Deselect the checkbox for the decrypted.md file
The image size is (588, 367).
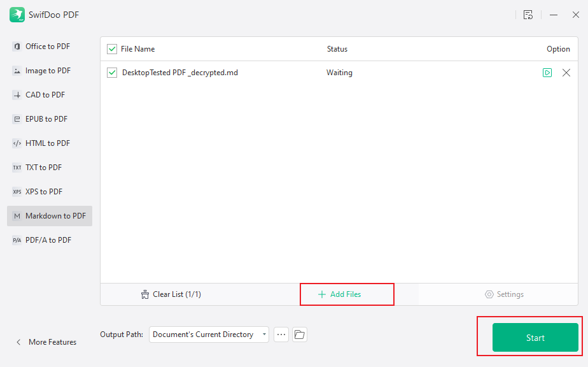tap(112, 73)
